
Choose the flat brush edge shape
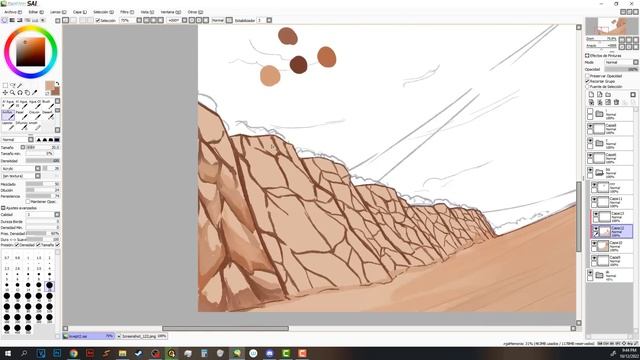click(57, 140)
